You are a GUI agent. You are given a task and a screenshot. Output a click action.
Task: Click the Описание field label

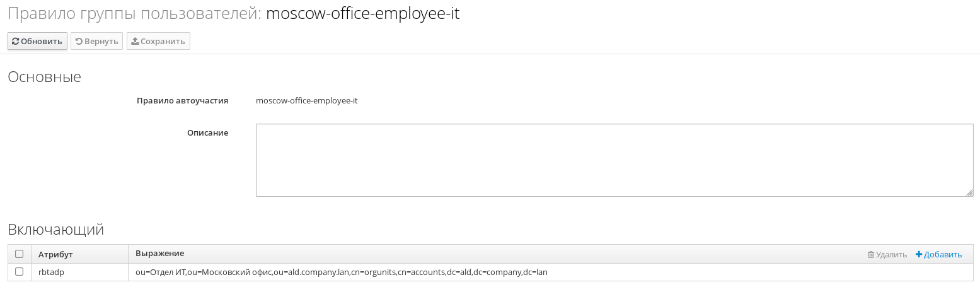point(207,133)
